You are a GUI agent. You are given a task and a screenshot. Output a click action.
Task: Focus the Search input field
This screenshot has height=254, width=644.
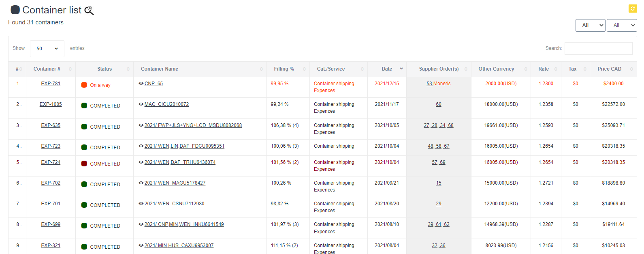pos(598,48)
